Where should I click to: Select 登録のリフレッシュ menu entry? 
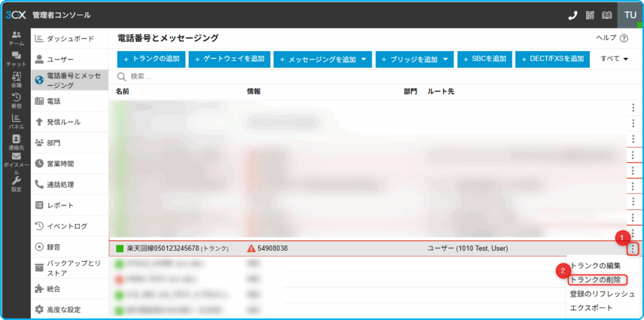click(x=602, y=294)
